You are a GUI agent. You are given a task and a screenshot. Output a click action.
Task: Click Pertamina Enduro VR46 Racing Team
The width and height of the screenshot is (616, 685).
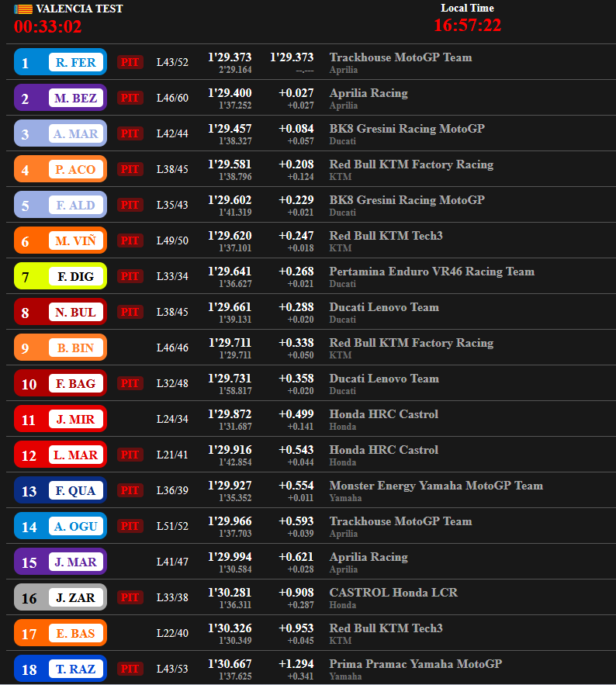click(431, 272)
